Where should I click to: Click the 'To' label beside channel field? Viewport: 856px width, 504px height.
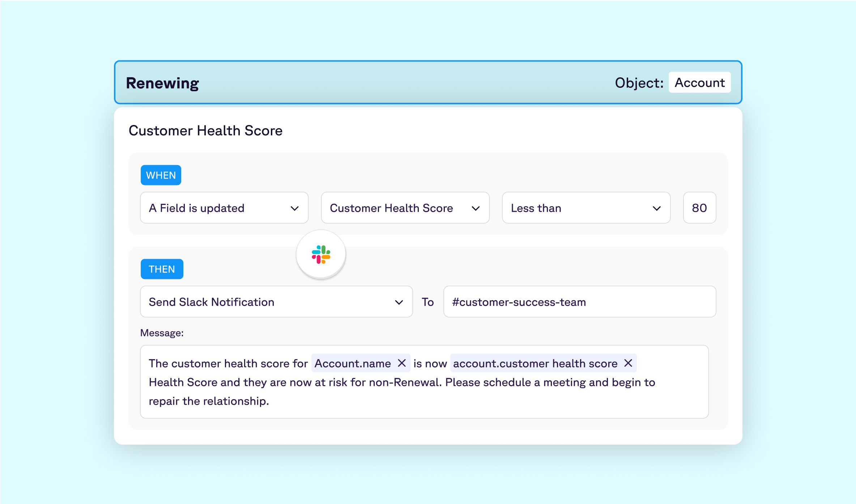(427, 302)
